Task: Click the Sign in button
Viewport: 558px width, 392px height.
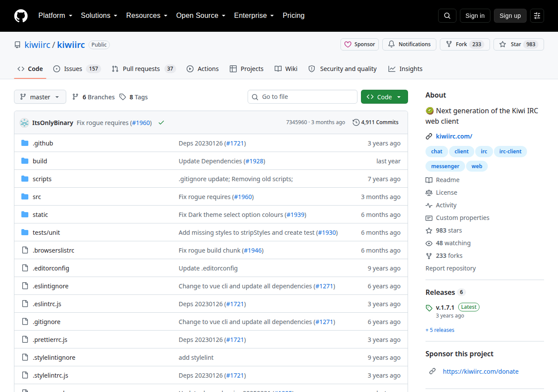Action: pyautogui.click(x=475, y=16)
